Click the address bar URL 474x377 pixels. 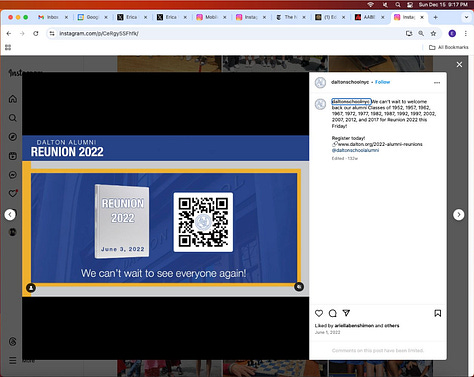click(x=99, y=33)
